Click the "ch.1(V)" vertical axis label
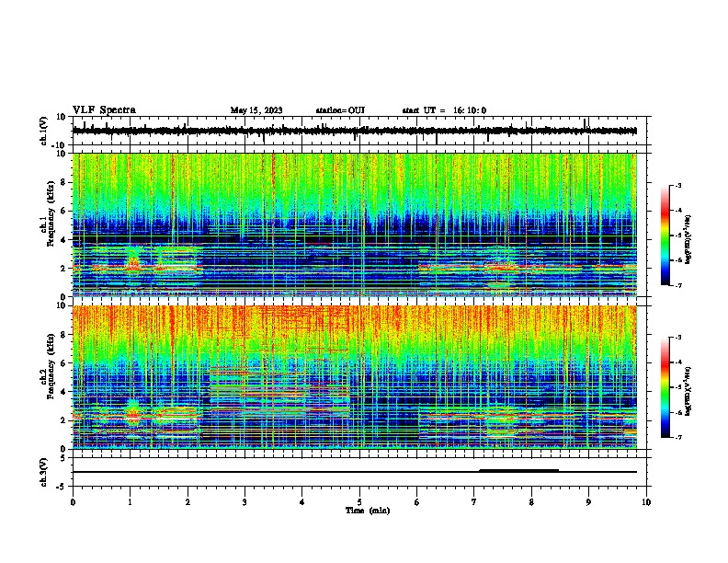This screenshot has height=563, width=728. [x=44, y=131]
